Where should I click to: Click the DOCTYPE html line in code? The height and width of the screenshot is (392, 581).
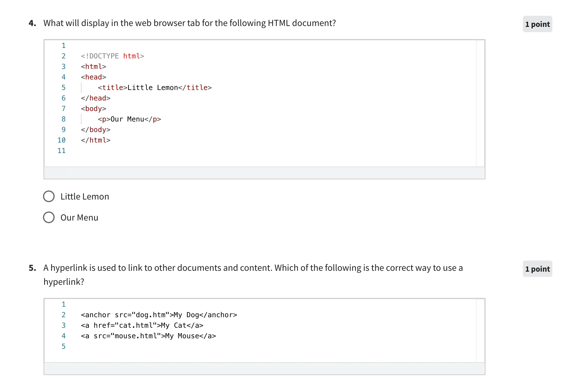pos(113,56)
